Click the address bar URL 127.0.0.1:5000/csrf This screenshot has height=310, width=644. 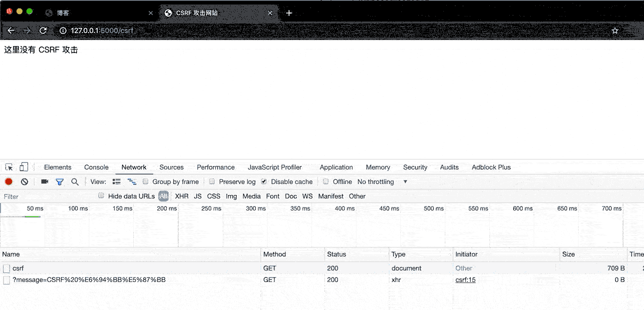coord(102,30)
